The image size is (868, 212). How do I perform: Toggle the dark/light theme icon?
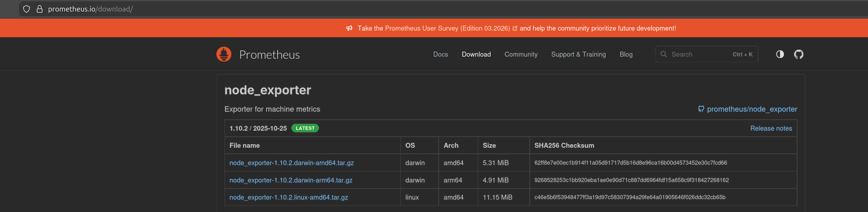(x=780, y=54)
